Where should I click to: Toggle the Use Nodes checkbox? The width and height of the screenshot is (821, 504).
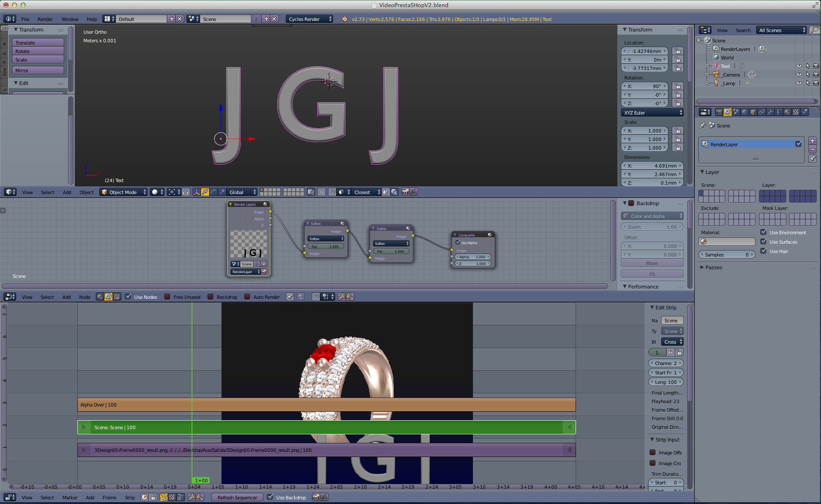click(128, 297)
